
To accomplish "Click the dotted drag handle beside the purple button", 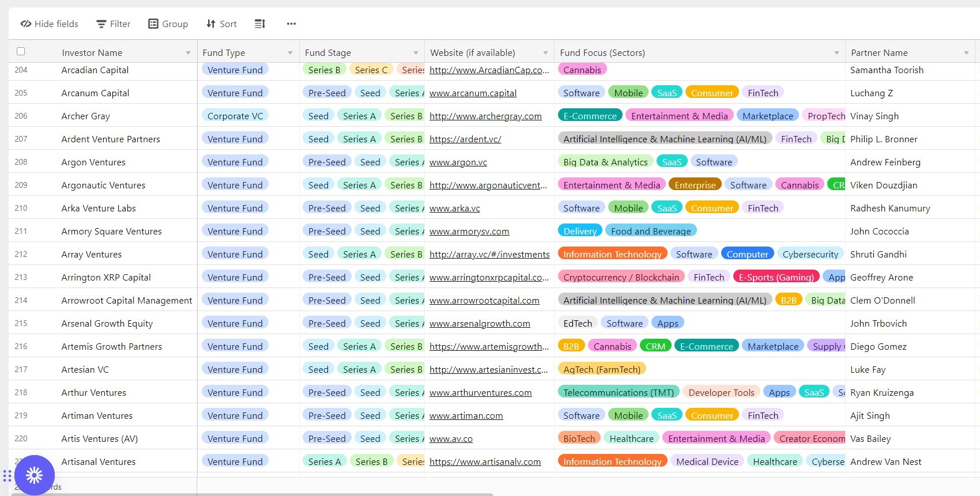I will [7, 476].
